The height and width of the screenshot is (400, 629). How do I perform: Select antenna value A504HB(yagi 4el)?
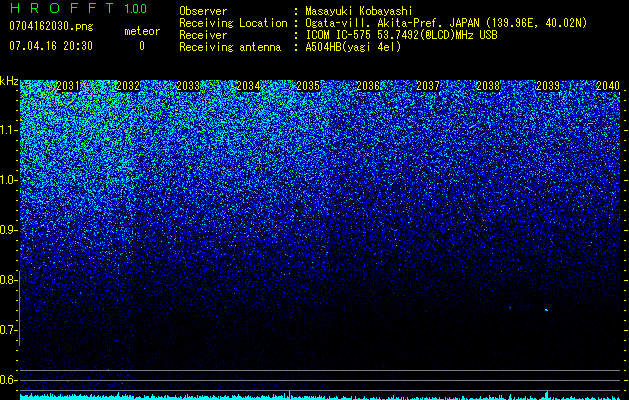click(x=353, y=47)
